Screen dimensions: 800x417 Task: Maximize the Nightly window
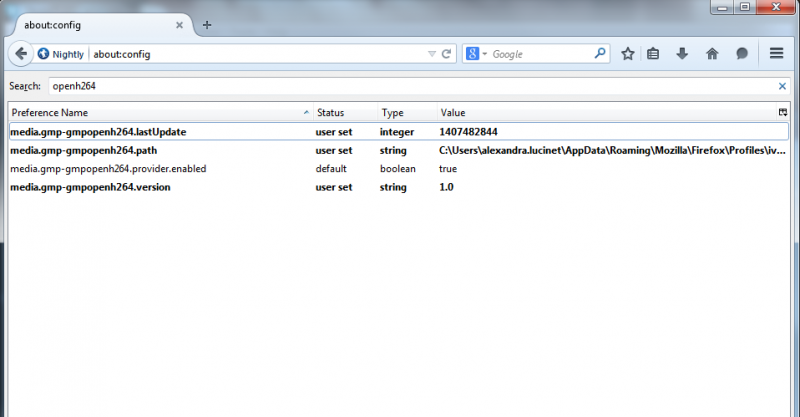(x=745, y=7)
